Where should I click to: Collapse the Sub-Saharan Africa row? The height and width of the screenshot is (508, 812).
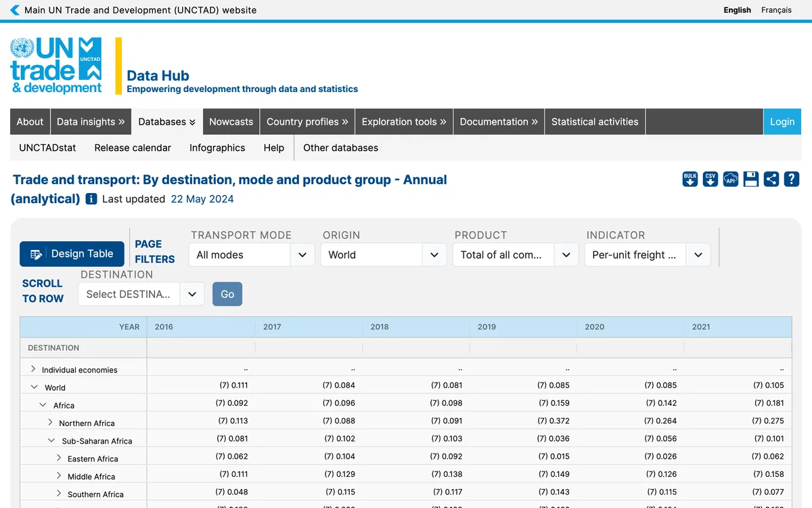tap(51, 440)
